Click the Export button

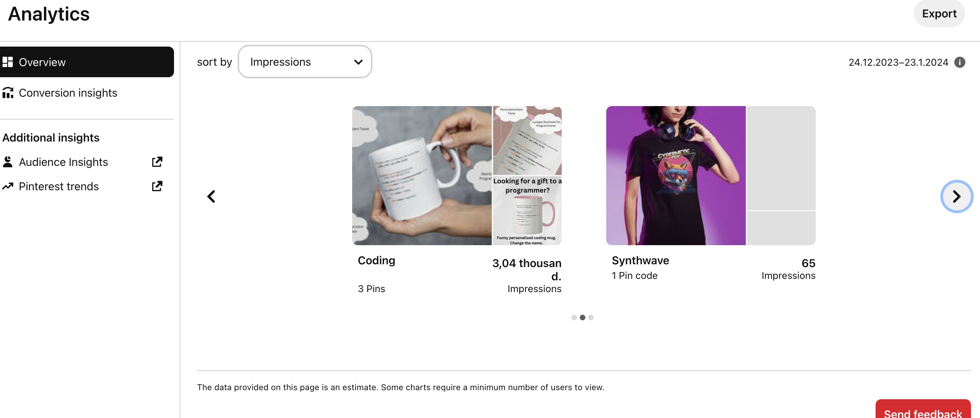tap(939, 14)
